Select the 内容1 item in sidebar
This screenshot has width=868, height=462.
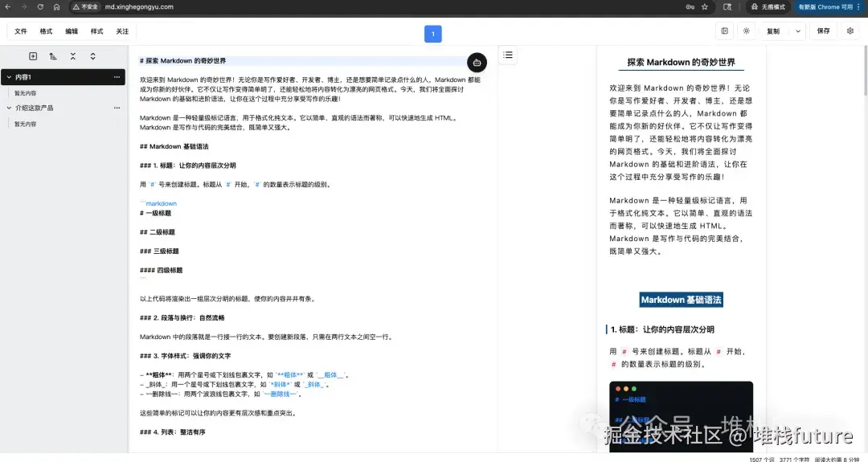(63, 77)
